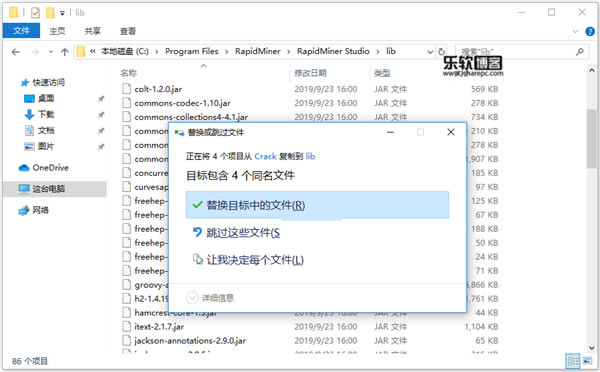This screenshot has width=600, height=372.
Task: Close the replace or skip files dialog
Action: pos(451,132)
